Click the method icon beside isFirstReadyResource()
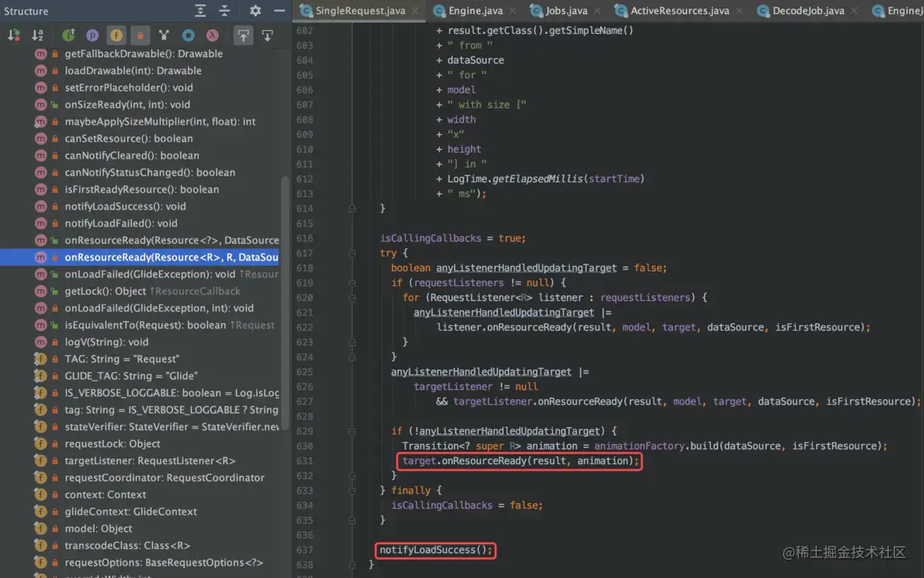Screen dimensions: 924x578 tap(41, 190)
